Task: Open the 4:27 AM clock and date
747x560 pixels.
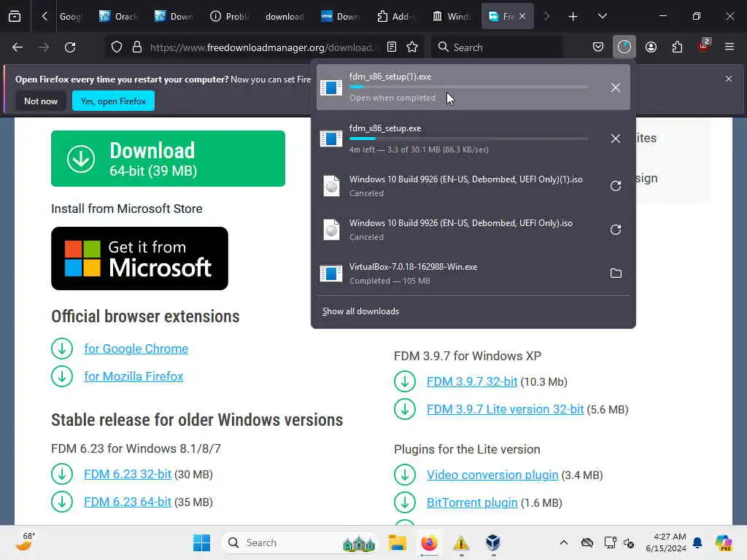Action: point(665,542)
